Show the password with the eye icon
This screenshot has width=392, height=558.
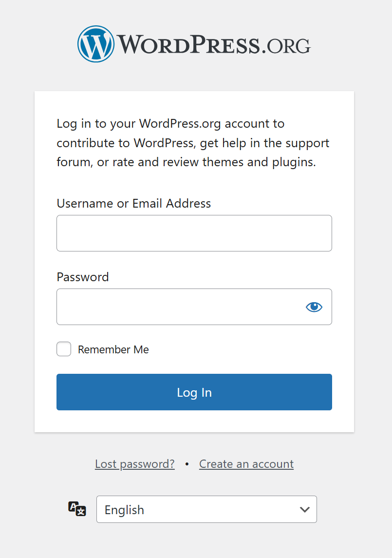pyautogui.click(x=314, y=307)
